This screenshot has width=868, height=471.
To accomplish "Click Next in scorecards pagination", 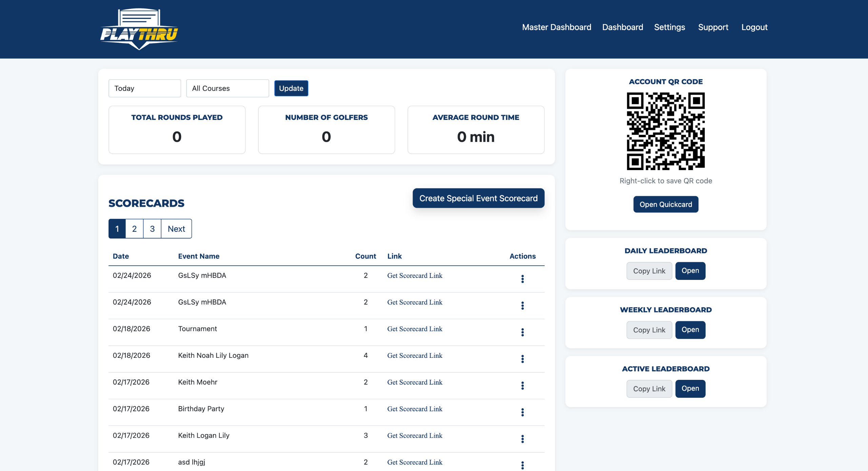I will click(x=176, y=229).
